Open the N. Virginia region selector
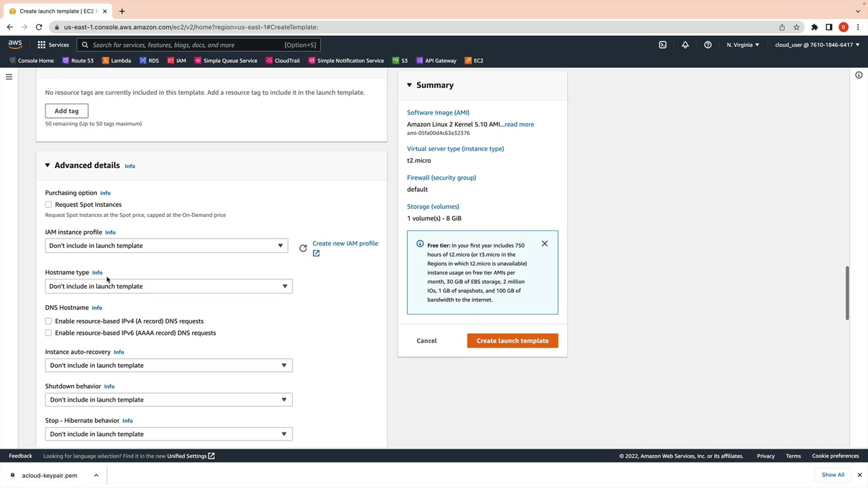This screenshot has height=488, width=868. 743,45
